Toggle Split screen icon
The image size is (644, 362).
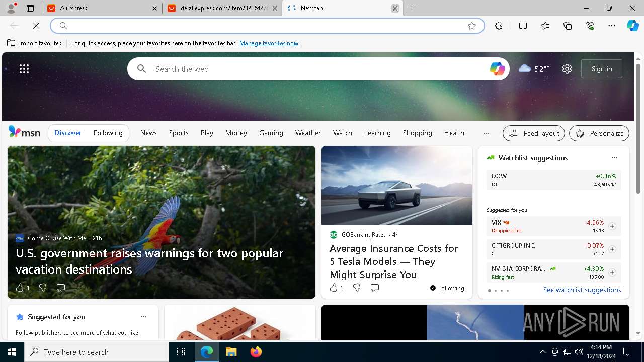(523, 26)
